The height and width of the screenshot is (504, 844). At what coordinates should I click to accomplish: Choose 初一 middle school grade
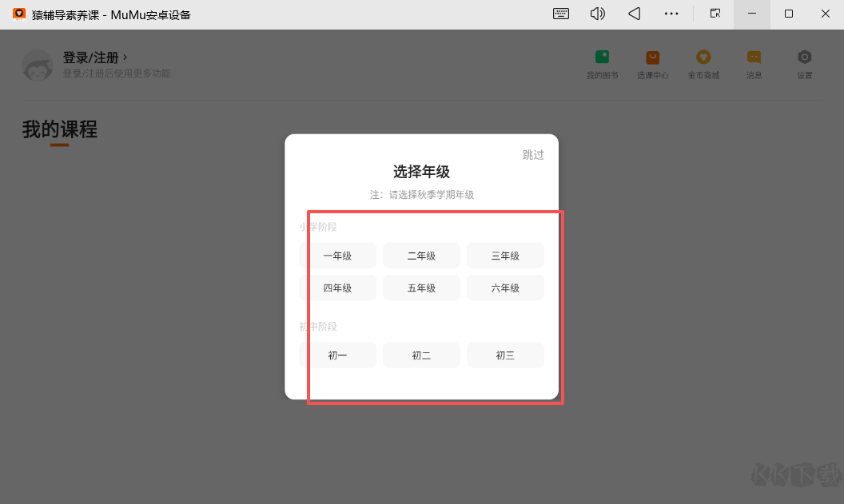337,355
